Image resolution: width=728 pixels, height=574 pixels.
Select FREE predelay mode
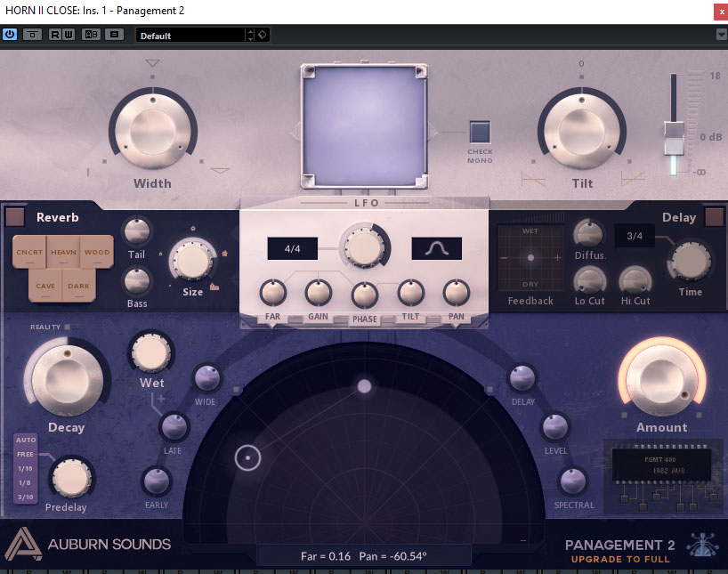coord(26,454)
